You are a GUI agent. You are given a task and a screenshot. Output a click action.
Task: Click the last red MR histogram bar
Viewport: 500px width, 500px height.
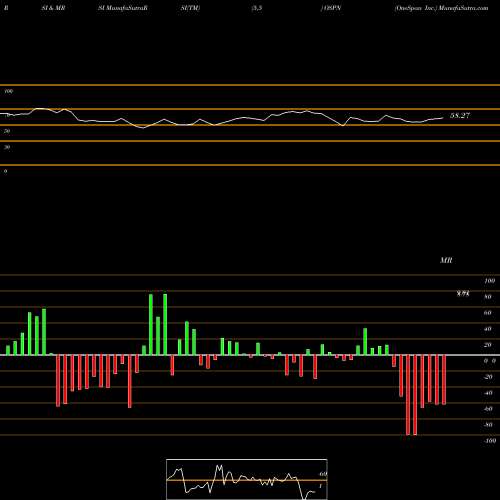(444, 380)
